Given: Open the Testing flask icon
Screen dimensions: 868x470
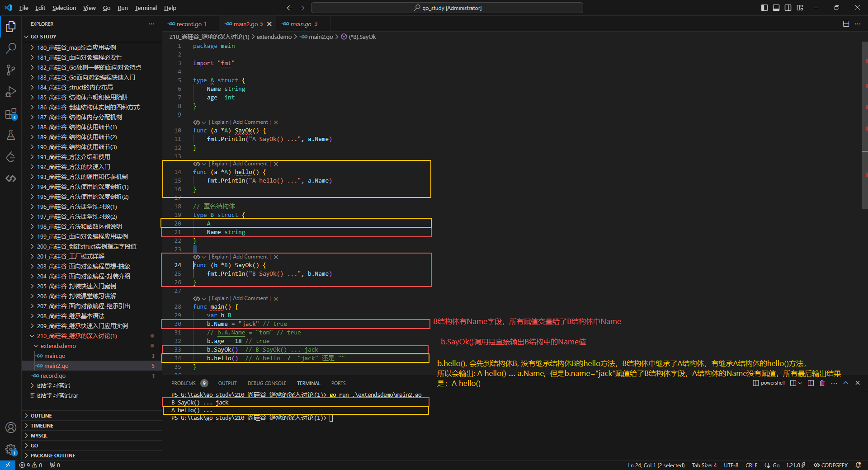Looking at the screenshot, I should (x=11, y=135).
